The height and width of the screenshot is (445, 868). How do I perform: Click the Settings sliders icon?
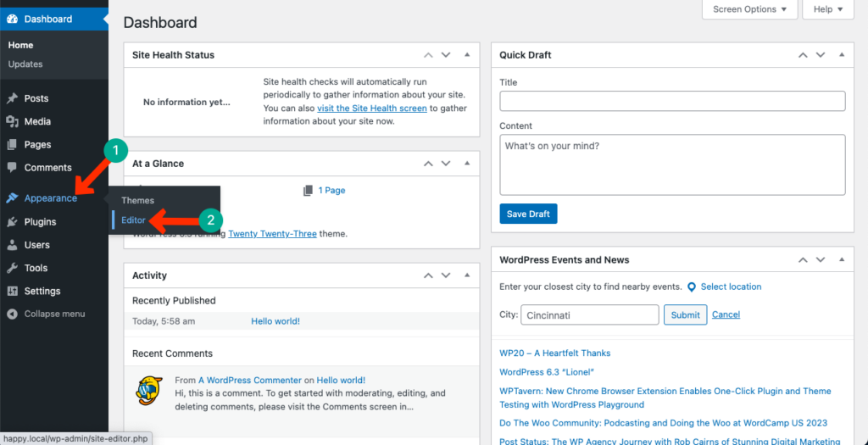(x=12, y=291)
